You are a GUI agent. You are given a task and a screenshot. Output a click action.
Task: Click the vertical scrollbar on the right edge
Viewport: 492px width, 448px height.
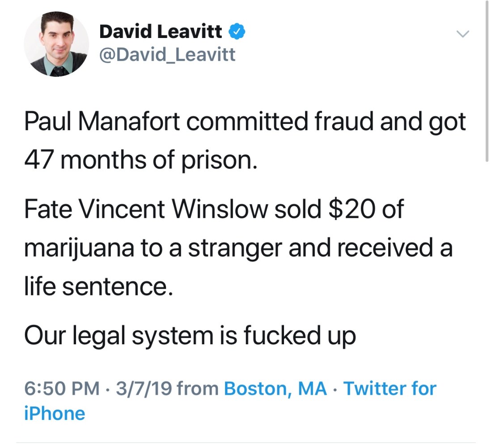tap(486, 80)
